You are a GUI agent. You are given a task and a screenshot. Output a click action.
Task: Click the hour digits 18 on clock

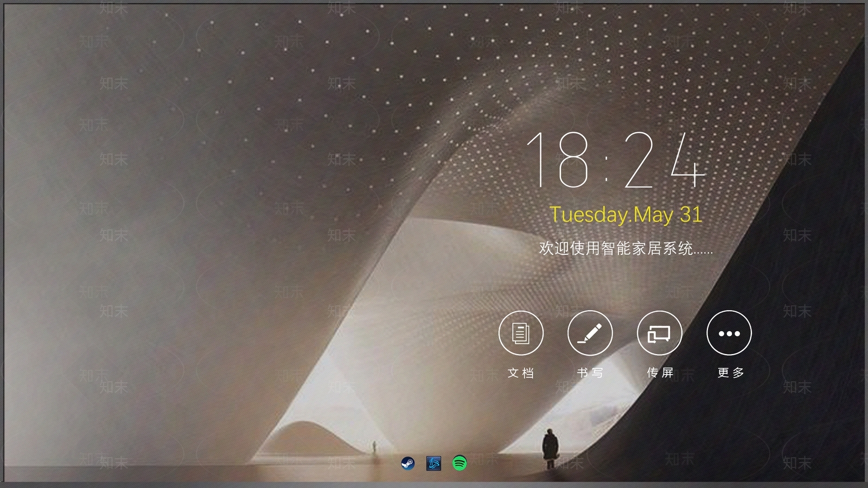[x=559, y=160]
